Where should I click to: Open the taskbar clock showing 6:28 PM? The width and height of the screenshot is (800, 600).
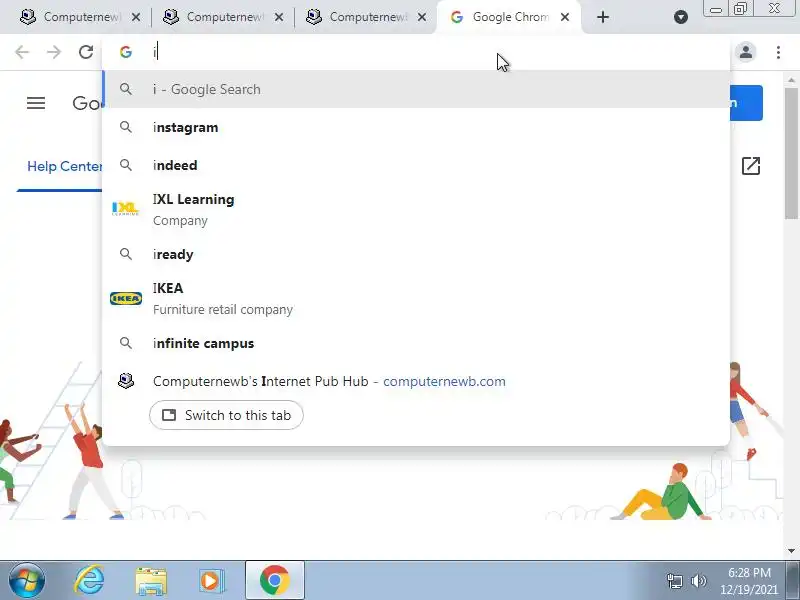point(749,581)
